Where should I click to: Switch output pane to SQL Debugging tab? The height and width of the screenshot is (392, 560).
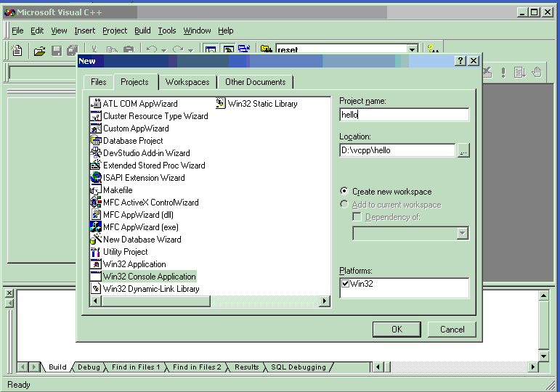pyautogui.click(x=299, y=367)
